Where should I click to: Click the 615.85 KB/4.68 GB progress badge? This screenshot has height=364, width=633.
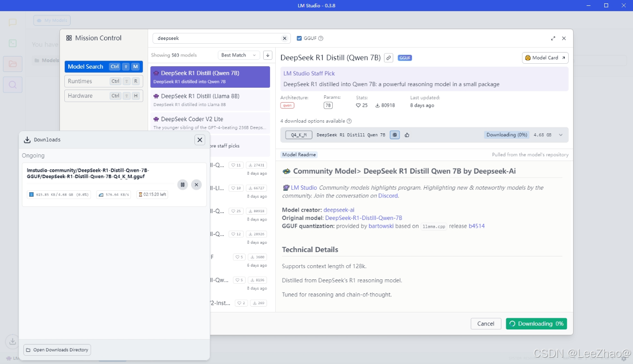59,195
